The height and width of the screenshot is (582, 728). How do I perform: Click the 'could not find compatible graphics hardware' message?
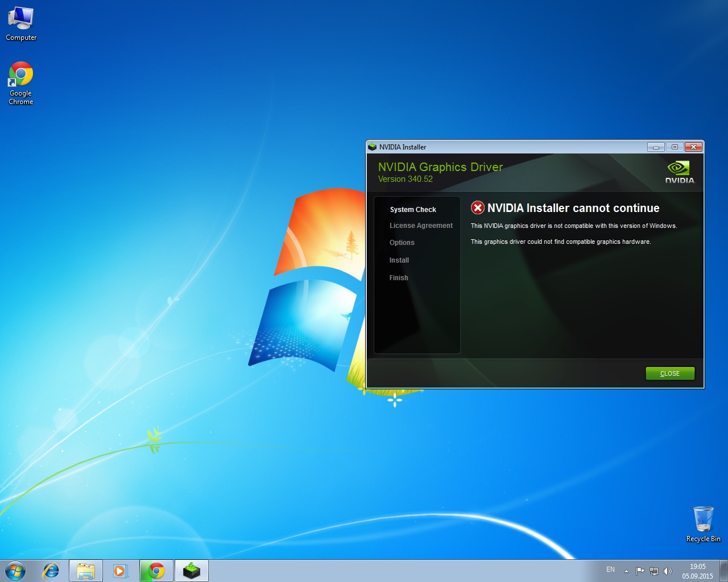coord(561,242)
